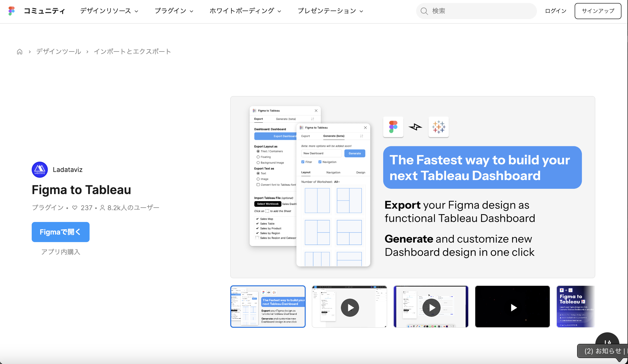Play the third thumbnail video
The image size is (628, 364).
(431, 308)
